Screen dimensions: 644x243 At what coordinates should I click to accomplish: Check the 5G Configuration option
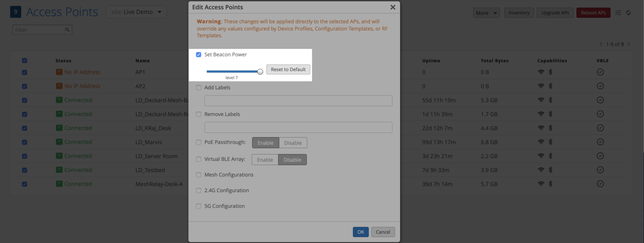[x=199, y=206]
